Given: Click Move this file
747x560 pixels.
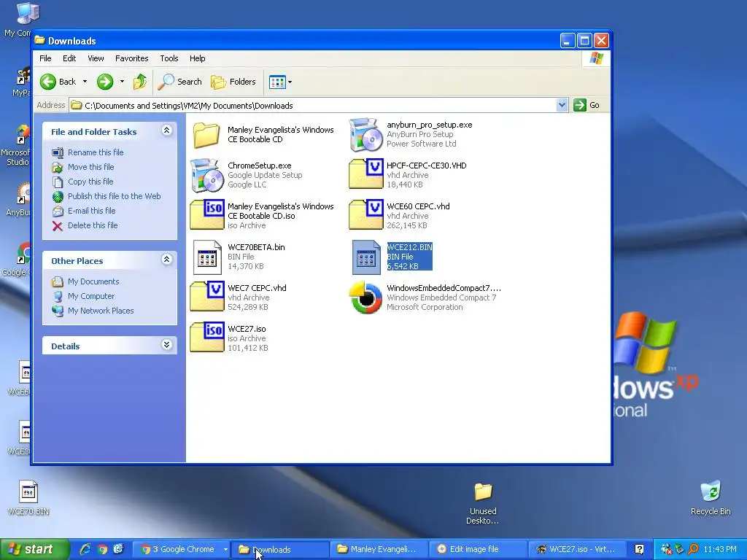Looking at the screenshot, I should pyautogui.click(x=90, y=167).
